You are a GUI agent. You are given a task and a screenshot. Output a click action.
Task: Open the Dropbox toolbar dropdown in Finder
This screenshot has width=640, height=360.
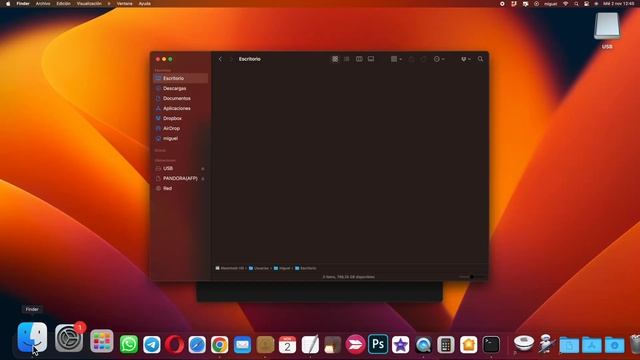(x=466, y=59)
